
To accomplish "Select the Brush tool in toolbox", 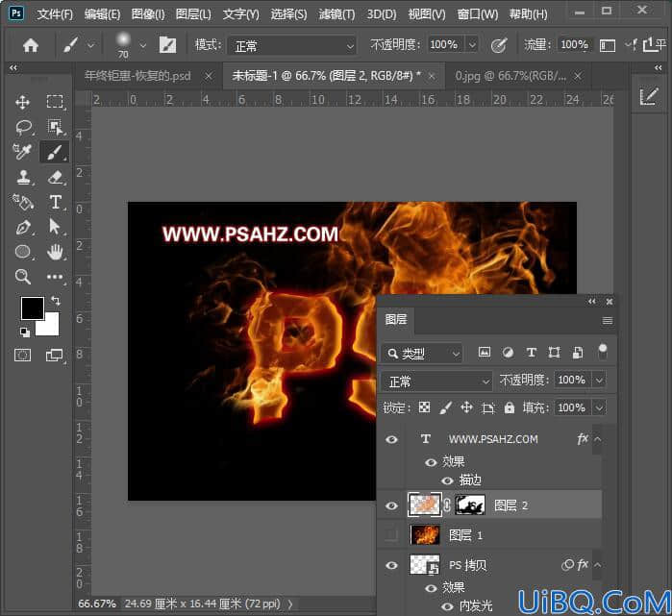I will click(x=55, y=152).
